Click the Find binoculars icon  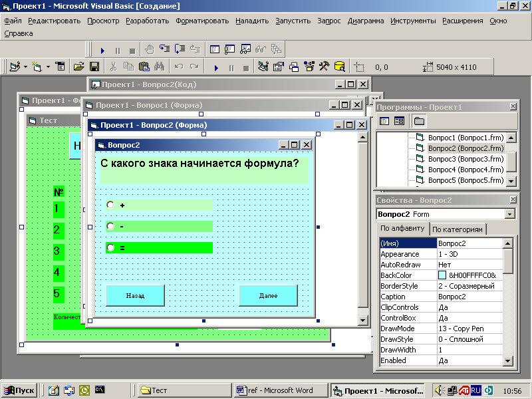[159, 66]
